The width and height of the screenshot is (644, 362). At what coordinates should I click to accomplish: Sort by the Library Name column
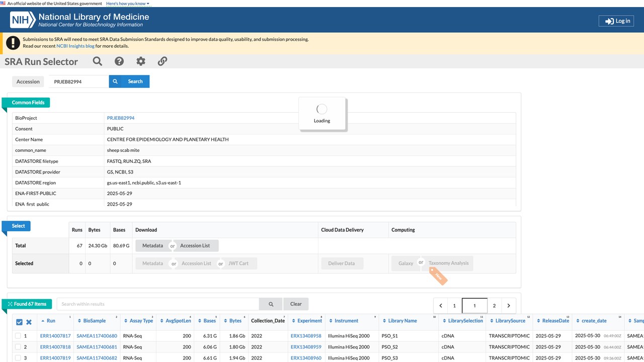[x=403, y=321]
